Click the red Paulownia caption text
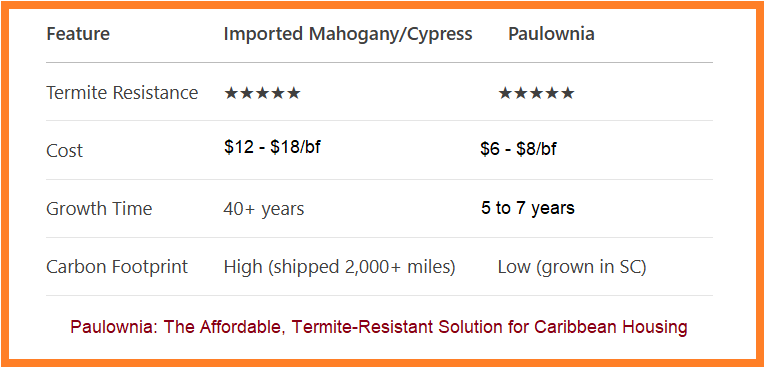 [379, 327]
